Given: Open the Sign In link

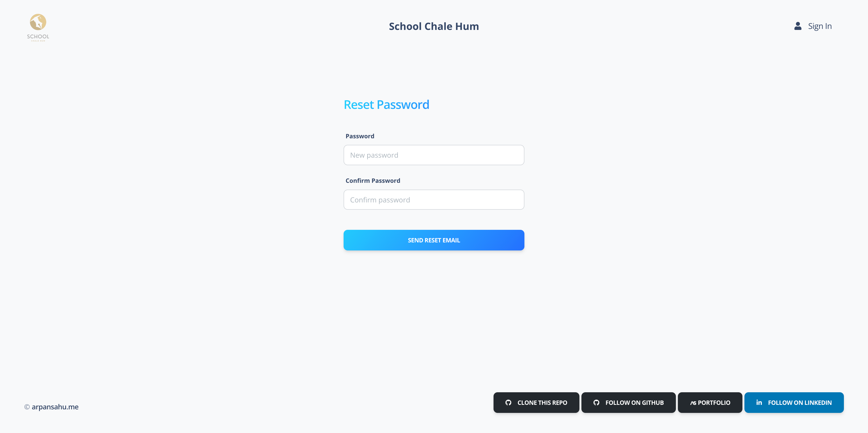Looking at the screenshot, I should point(820,26).
